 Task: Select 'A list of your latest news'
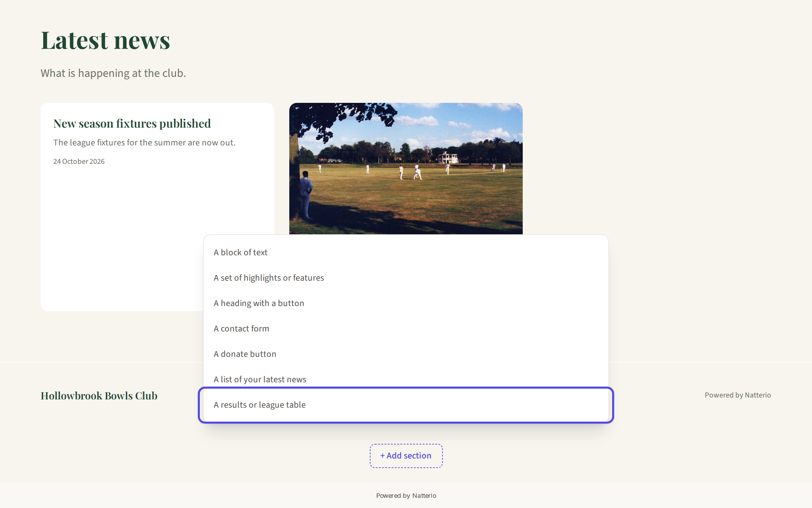pyautogui.click(x=406, y=379)
